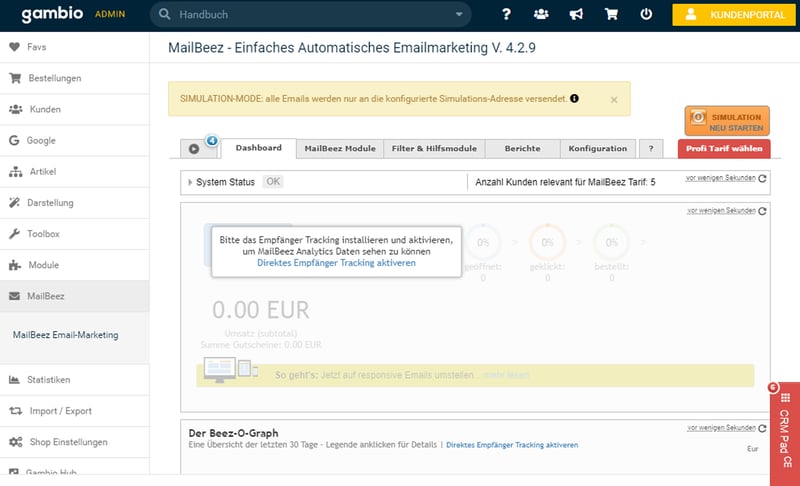Click the power logout icon

point(646,15)
